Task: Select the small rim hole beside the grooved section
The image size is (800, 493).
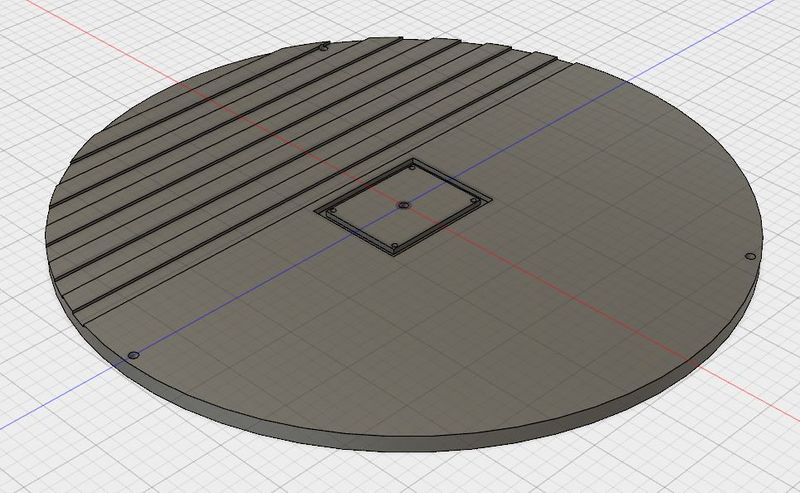Action: pos(323,48)
